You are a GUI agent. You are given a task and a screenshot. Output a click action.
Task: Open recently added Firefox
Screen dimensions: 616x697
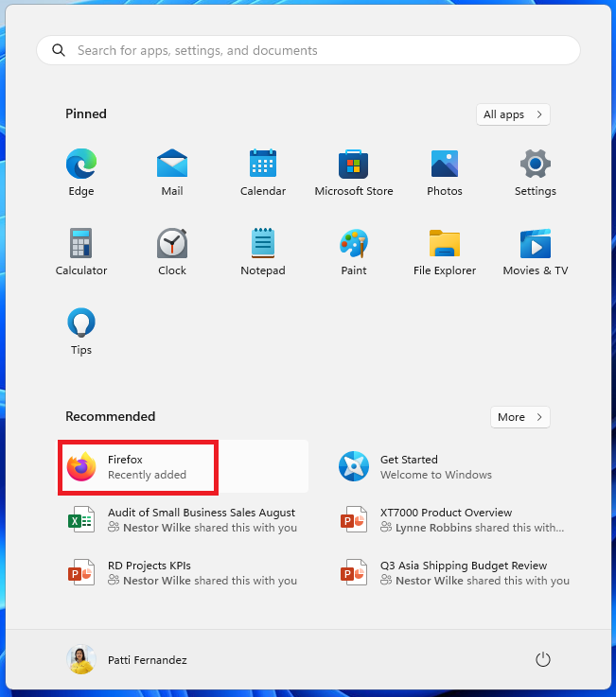coord(183,467)
